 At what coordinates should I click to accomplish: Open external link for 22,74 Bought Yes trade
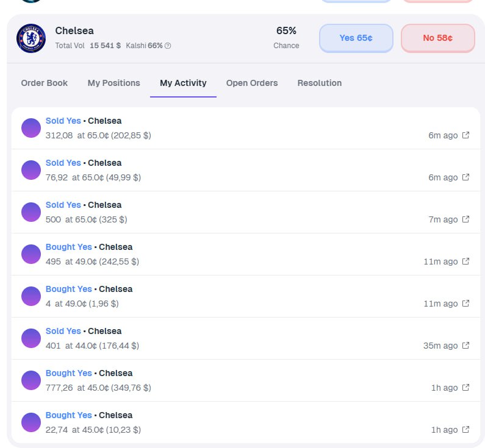(x=465, y=430)
